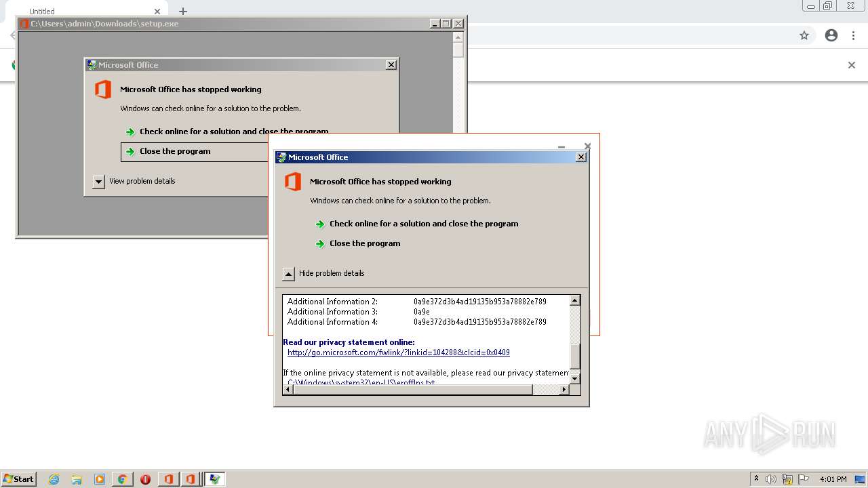868x488 pixels.
Task: Close the background Microsoft Office dialog
Action: 391,65
